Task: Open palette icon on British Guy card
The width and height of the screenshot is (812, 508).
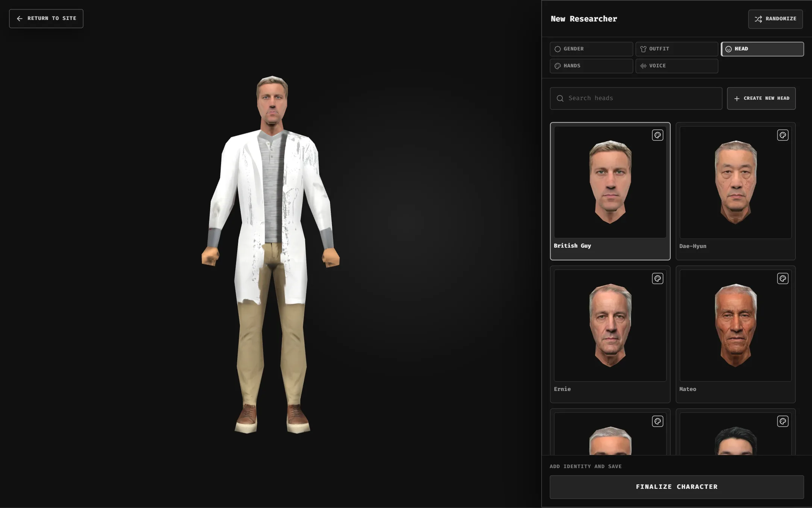Action: coord(657,135)
